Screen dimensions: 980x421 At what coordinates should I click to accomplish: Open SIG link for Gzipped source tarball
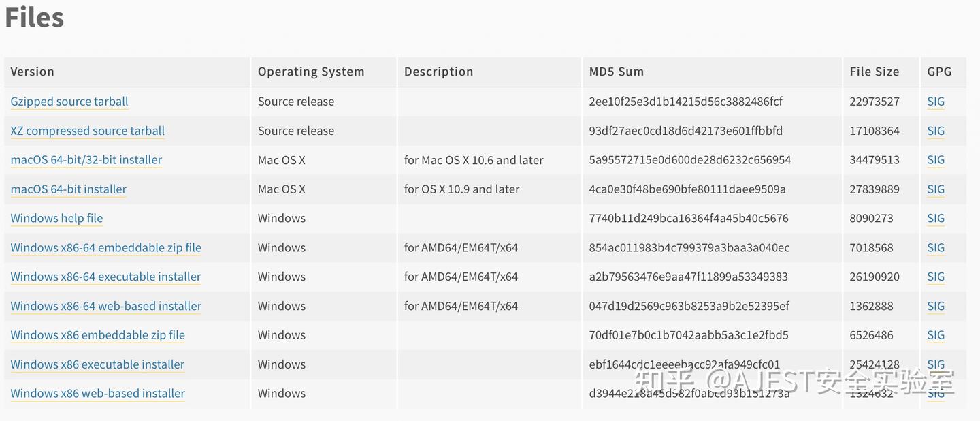tap(936, 102)
